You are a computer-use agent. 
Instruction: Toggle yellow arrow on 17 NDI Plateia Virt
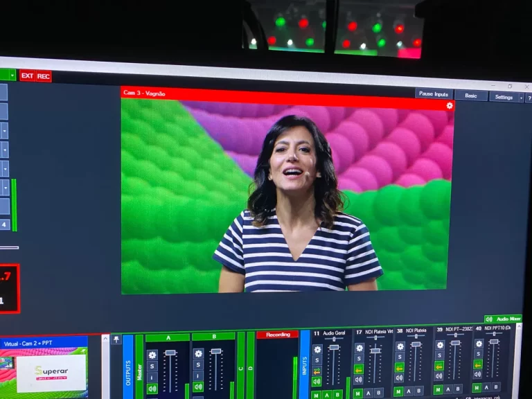point(359,369)
